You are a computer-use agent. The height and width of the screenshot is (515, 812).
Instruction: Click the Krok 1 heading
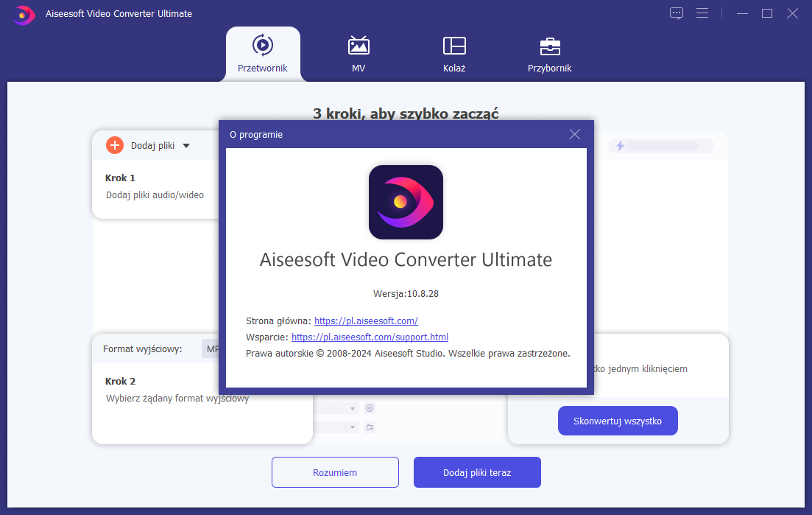point(120,178)
